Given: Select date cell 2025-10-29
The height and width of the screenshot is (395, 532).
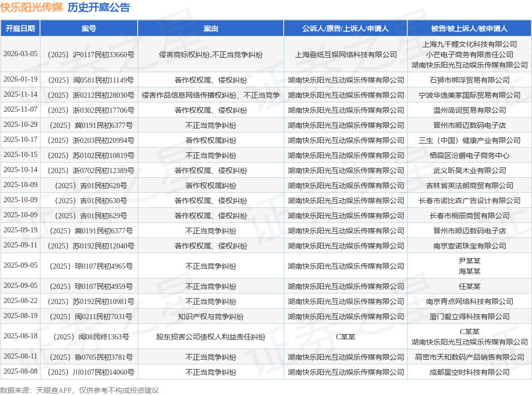Looking at the screenshot, I should 20,125.
